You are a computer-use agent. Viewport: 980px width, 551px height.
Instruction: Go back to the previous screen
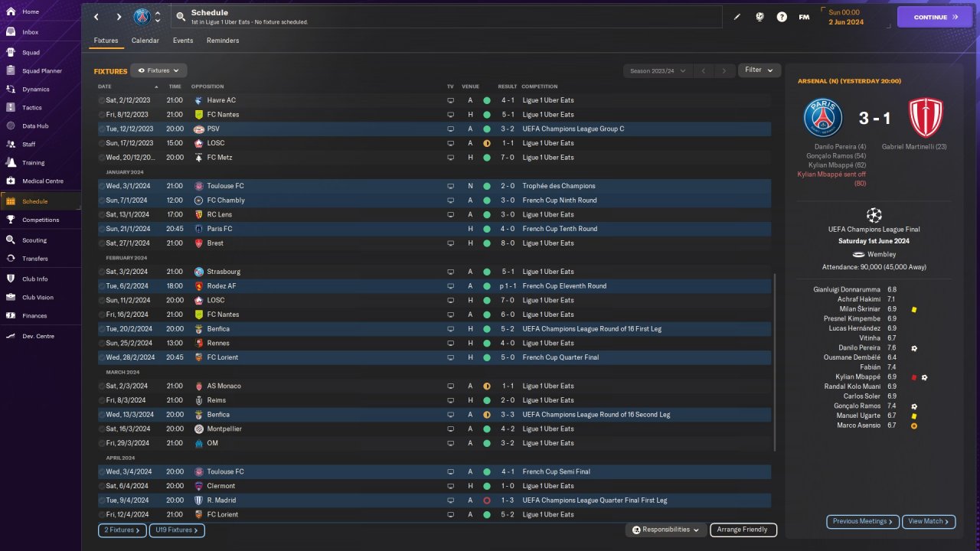pos(96,17)
